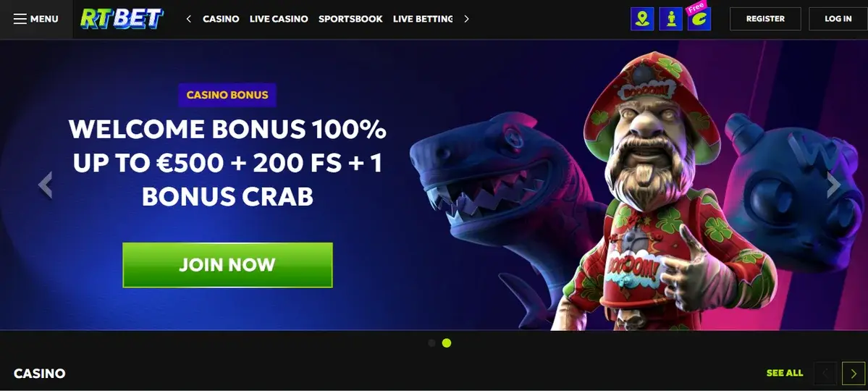The width and height of the screenshot is (868, 391).
Task: Show next casino games arrow button
Action: tap(853, 374)
